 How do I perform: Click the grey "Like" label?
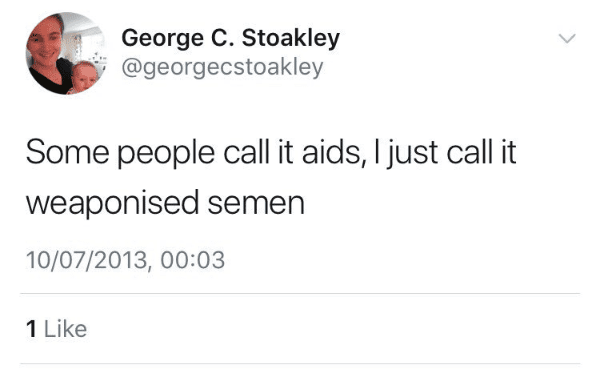coord(66,329)
